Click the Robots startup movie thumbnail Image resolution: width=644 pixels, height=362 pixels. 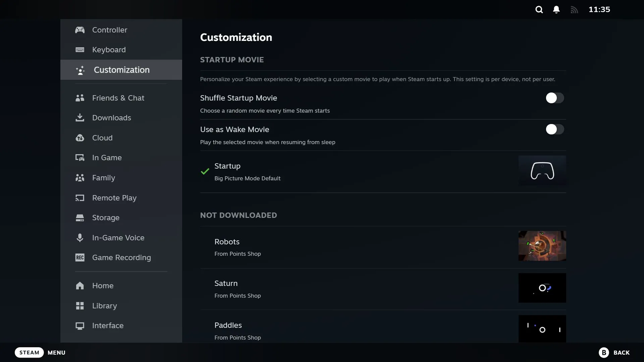tap(542, 246)
